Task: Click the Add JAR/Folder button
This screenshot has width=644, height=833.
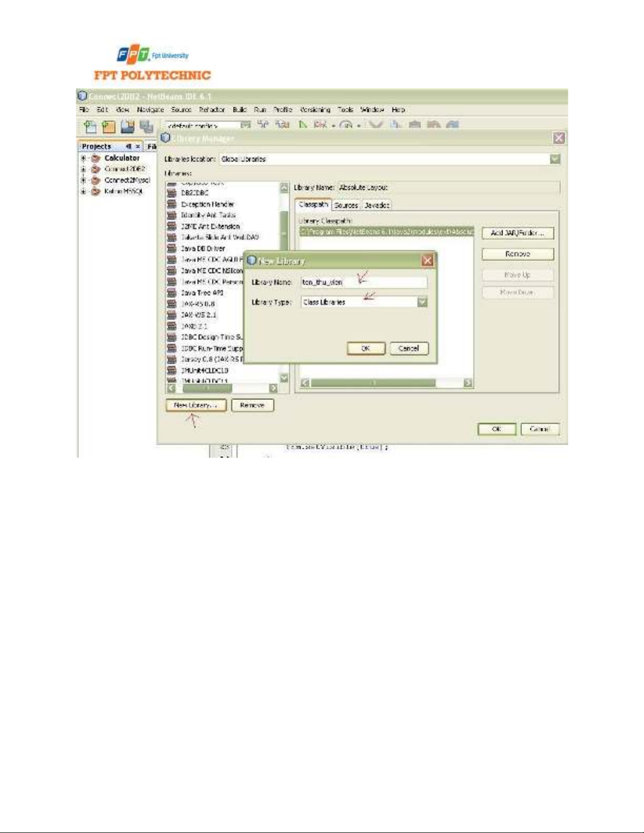Action: click(x=517, y=233)
